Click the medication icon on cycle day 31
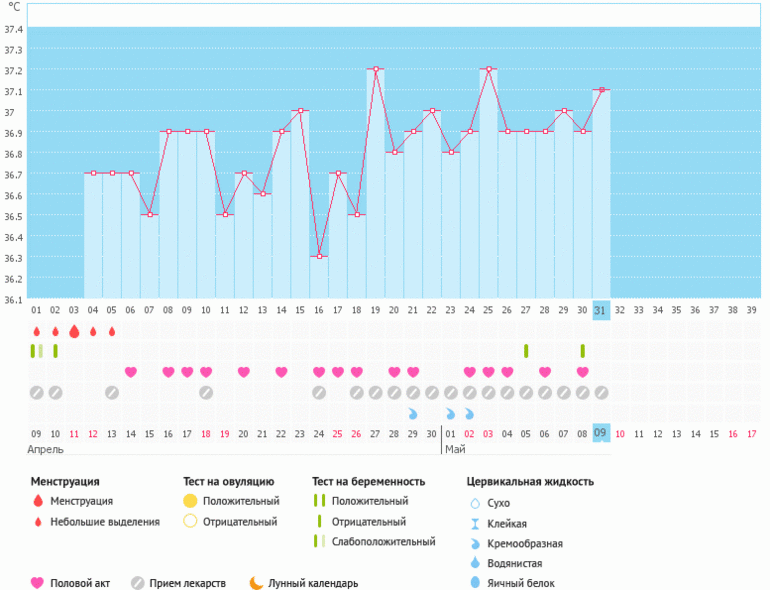Image resolution: width=770 pixels, height=590 pixels. (x=601, y=393)
